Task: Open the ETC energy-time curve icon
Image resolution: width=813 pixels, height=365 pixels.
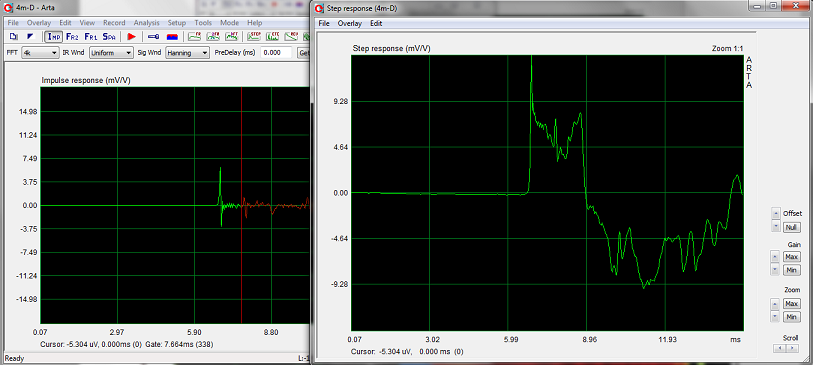Action: 273,37
